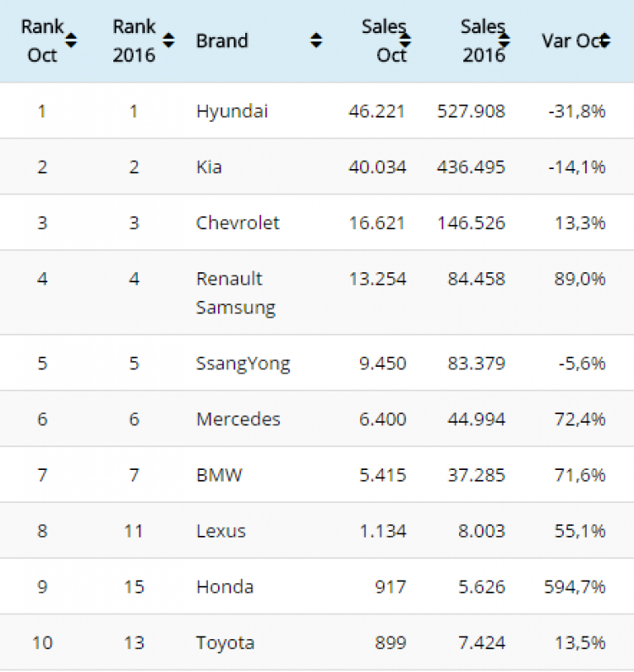Click Honda's 594,7% variation value
The height and width of the screenshot is (672, 634).
pyautogui.click(x=575, y=587)
